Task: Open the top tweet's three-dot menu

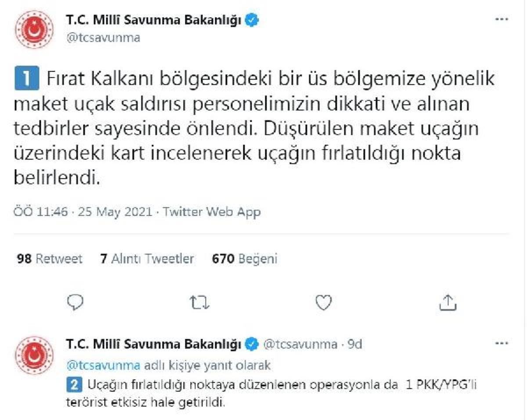Action: 501,20
